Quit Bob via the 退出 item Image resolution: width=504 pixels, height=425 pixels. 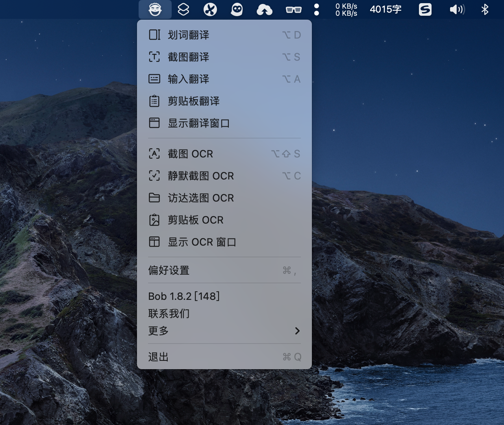click(x=158, y=357)
